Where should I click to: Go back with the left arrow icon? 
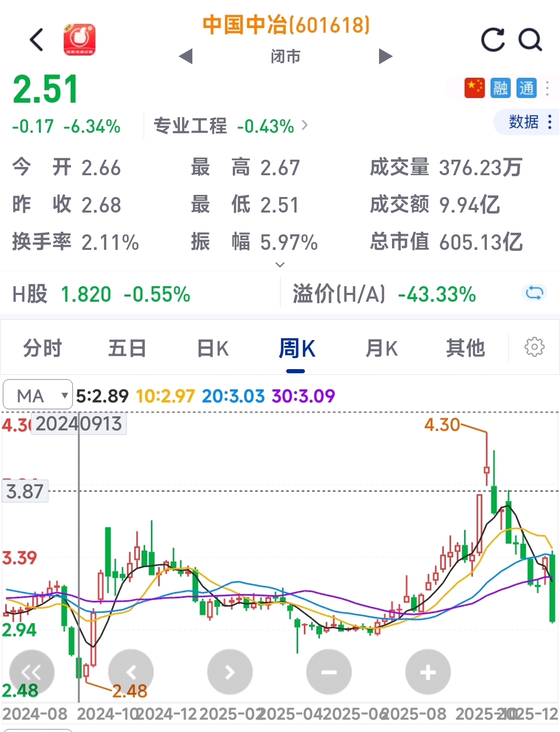click(36, 40)
